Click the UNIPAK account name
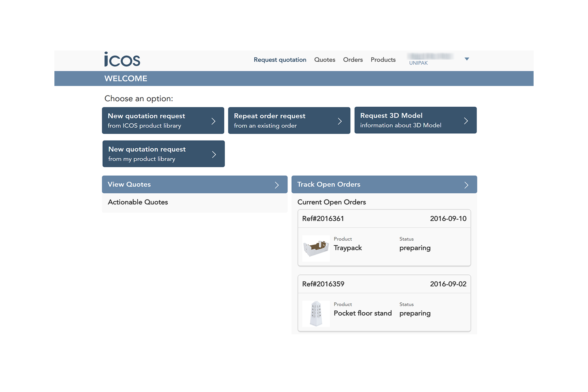This screenshot has height=392, width=588. click(x=418, y=63)
